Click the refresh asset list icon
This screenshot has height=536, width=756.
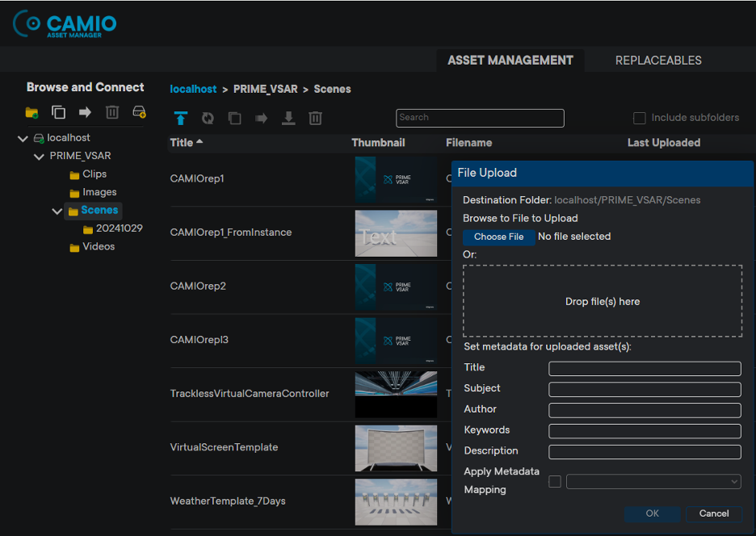pyautogui.click(x=208, y=119)
